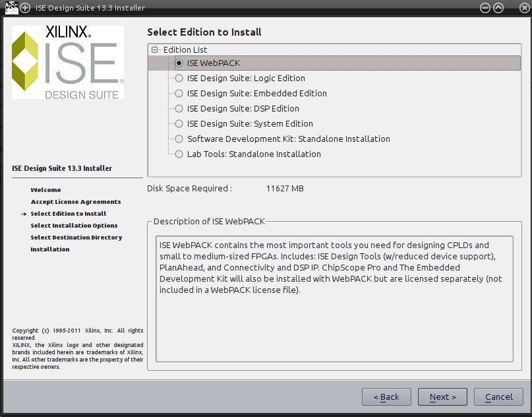The image size is (532, 417).
Task: Click the ISE WebPACK description text box
Action: point(334,299)
